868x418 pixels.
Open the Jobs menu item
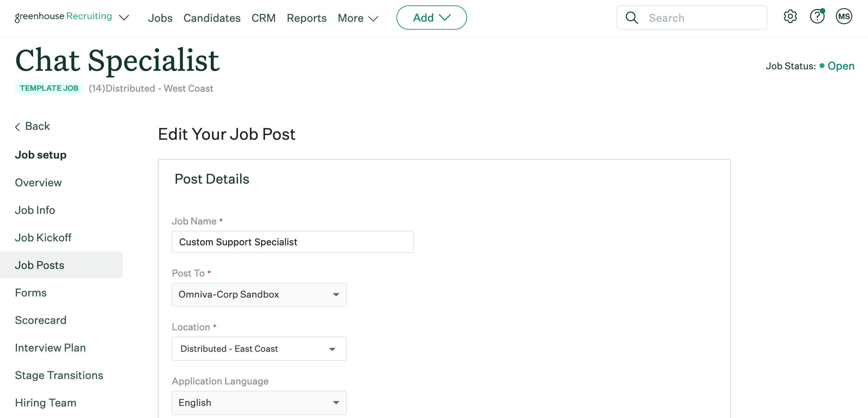[160, 17]
